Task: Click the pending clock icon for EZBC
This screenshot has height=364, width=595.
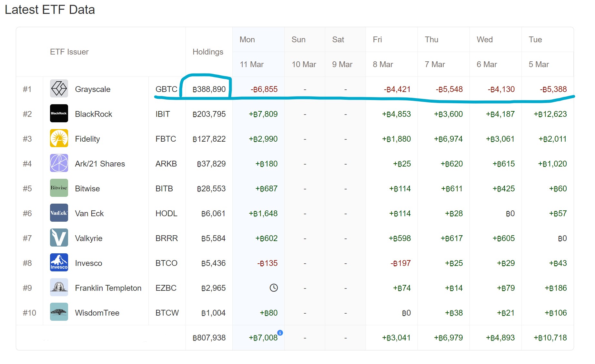Action: (x=274, y=288)
